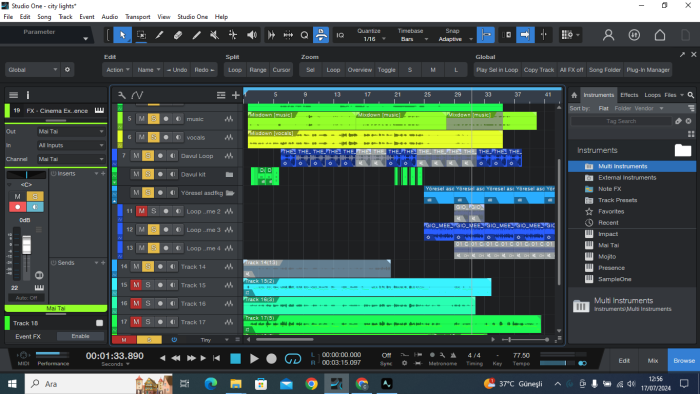The image size is (700, 394).
Task: Select the Eraser tool
Action: pyautogui.click(x=178, y=35)
